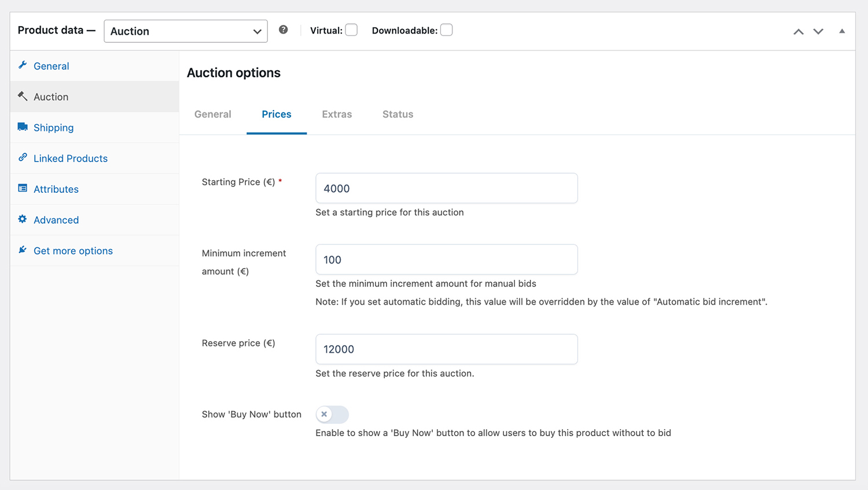Viewport: 868px width, 490px height.
Task: Open the Status tab
Action: click(398, 115)
